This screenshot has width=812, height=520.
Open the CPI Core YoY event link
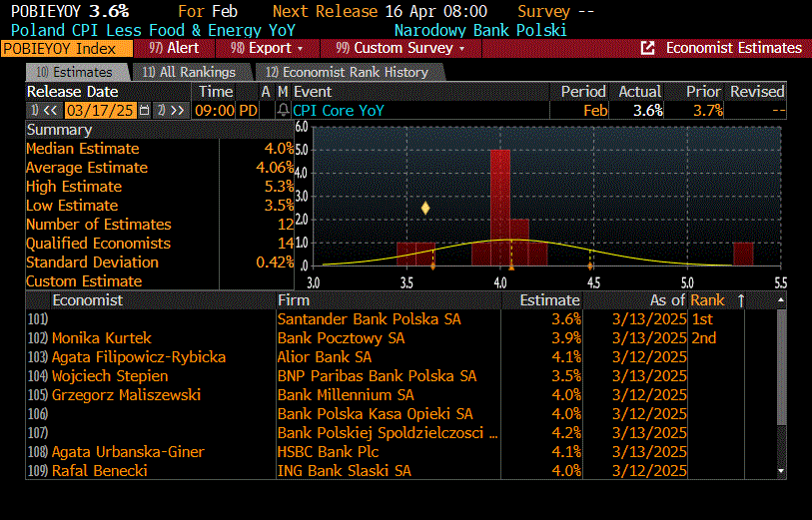click(339, 110)
